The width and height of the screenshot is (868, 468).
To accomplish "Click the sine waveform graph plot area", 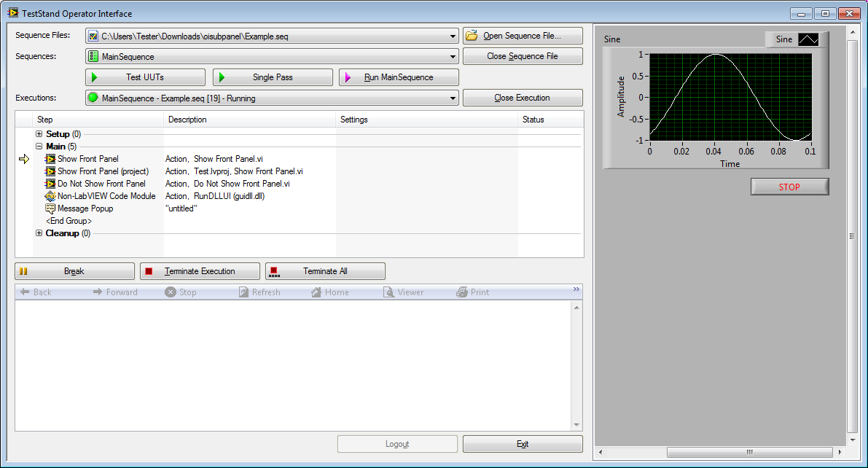I will coord(730,97).
